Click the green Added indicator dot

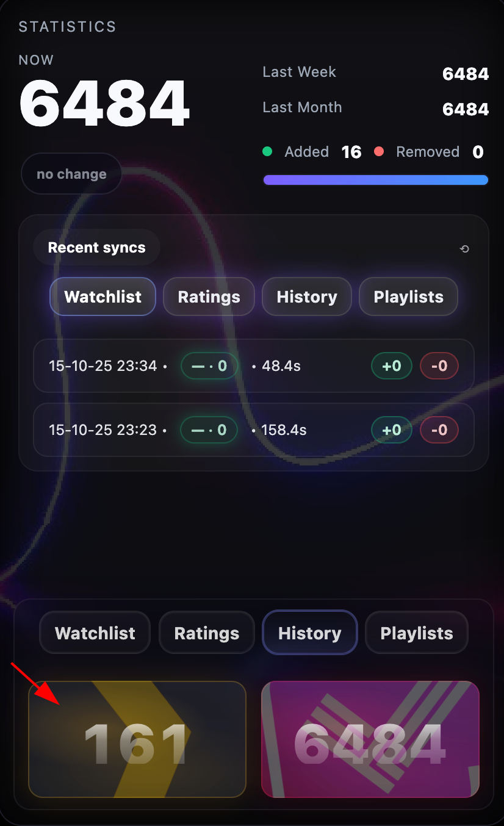click(267, 151)
